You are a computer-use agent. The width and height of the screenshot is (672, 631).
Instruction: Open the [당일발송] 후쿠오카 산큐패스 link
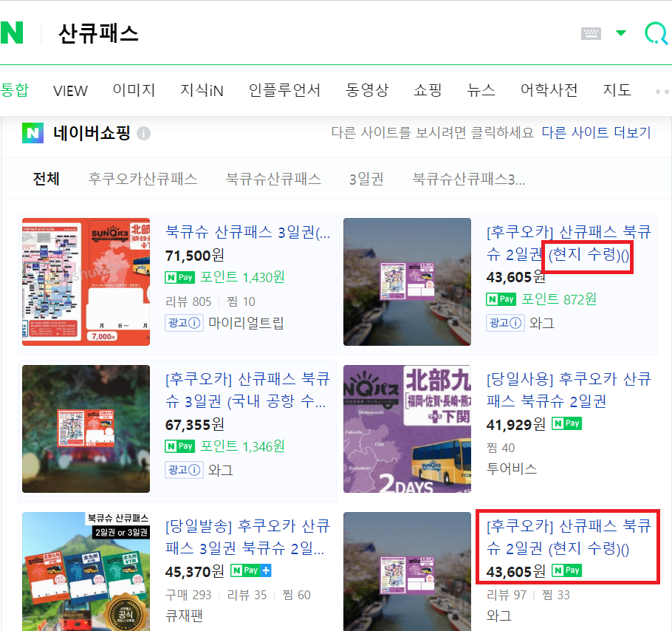(x=247, y=537)
